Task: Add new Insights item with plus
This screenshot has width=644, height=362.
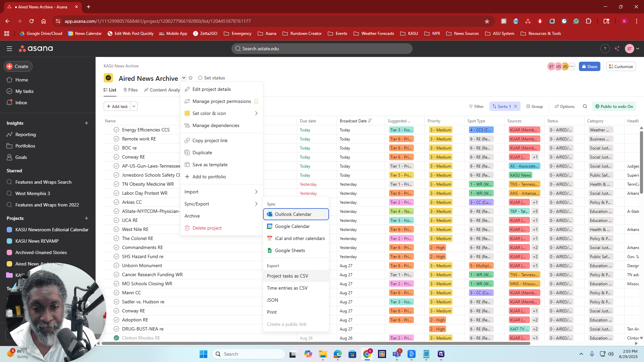Action: [x=87, y=123]
